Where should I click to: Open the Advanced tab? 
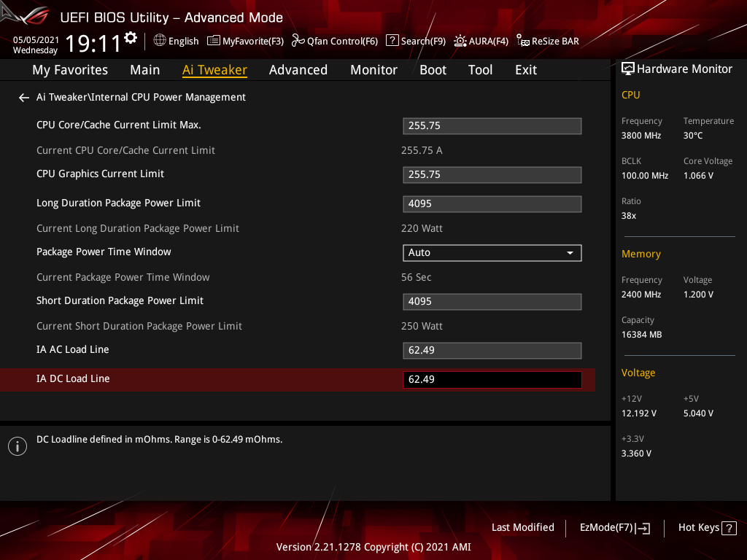click(x=298, y=70)
